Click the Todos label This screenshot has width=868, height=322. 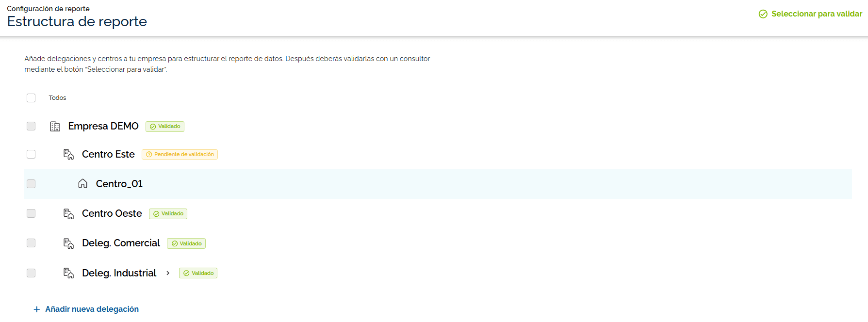(x=57, y=98)
